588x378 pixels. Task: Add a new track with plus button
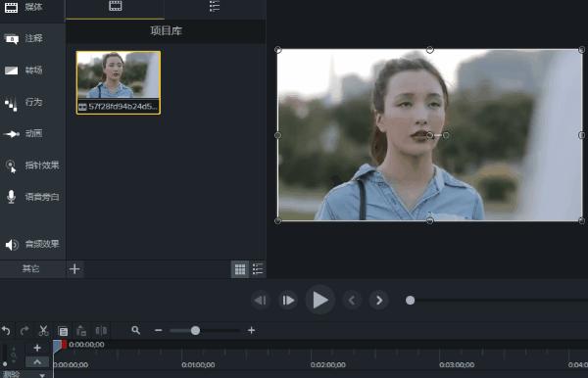37,348
